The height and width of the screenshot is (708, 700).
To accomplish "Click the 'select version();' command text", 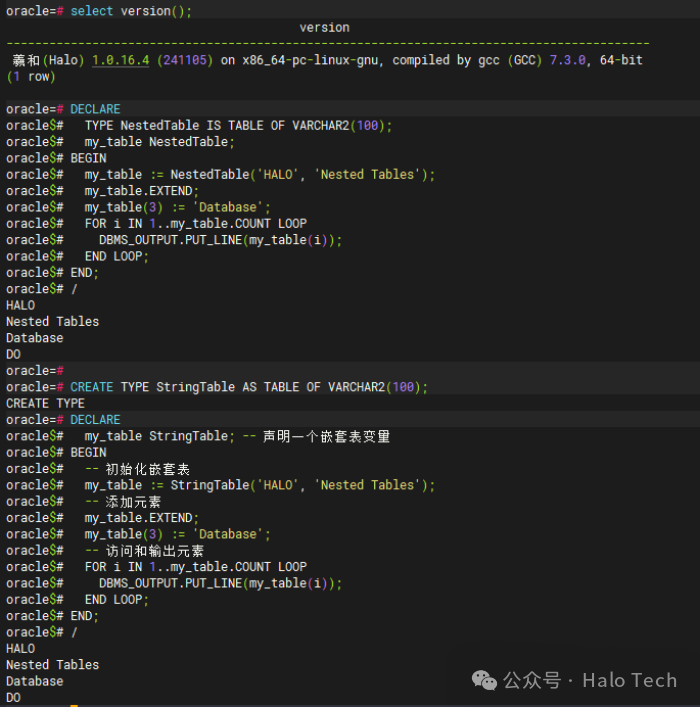I will point(131,11).
